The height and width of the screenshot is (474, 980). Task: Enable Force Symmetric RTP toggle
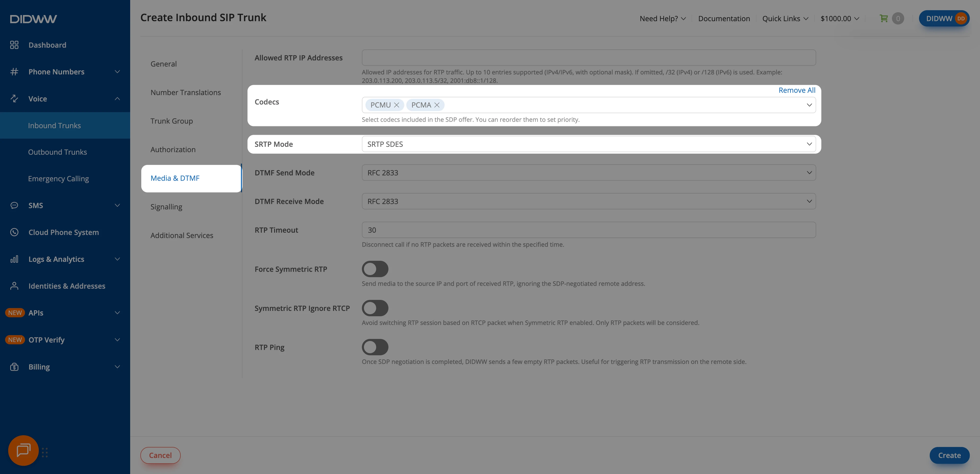[x=375, y=269]
